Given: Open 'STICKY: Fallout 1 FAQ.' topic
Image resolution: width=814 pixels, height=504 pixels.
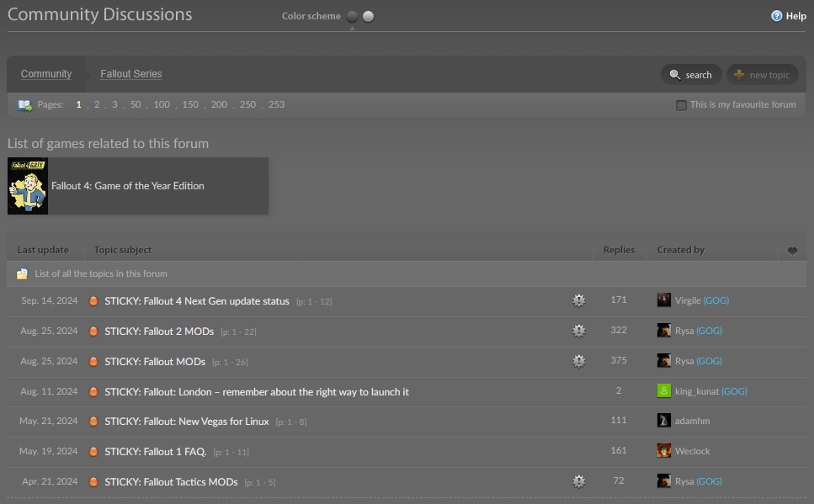Looking at the screenshot, I should [x=155, y=452].
